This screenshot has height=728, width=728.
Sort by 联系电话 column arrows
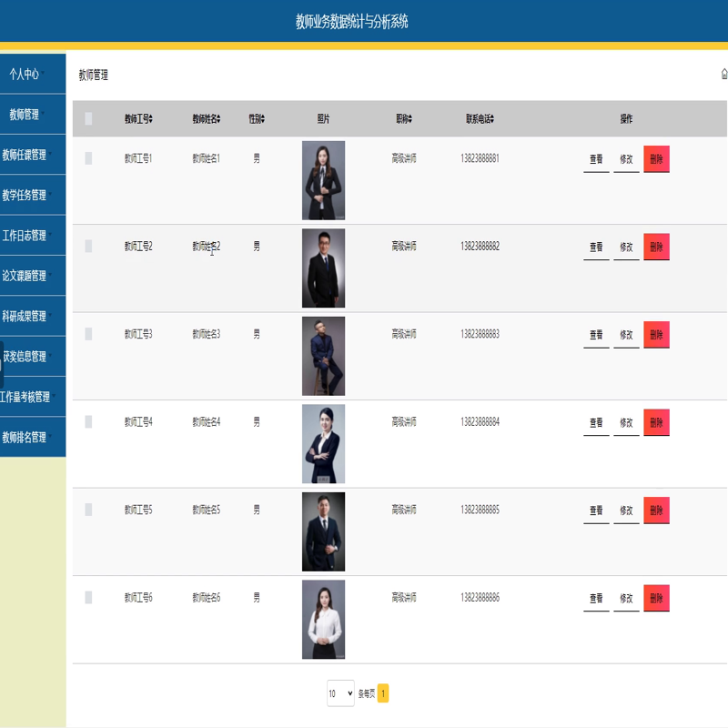(x=492, y=119)
